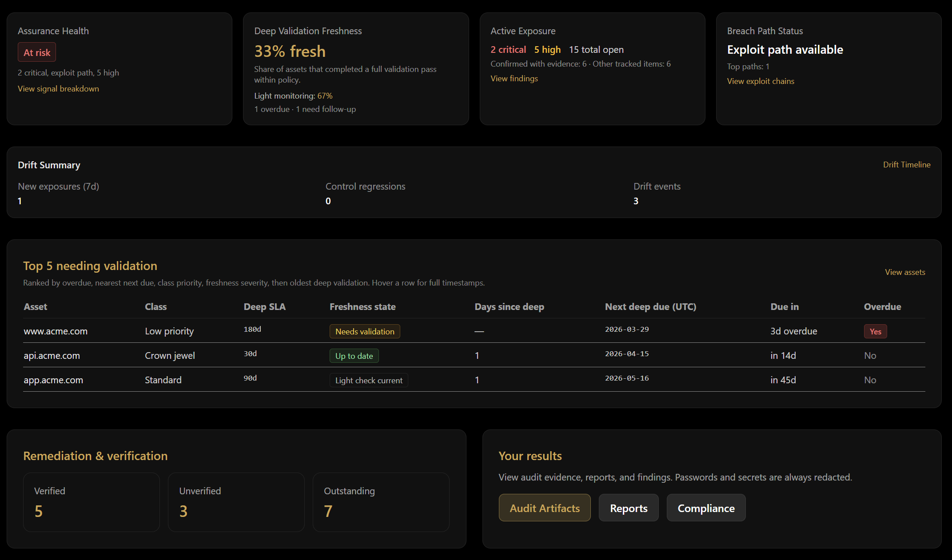The image size is (952, 560).
Task: Click the Top paths: 1 text
Action: (x=748, y=67)
